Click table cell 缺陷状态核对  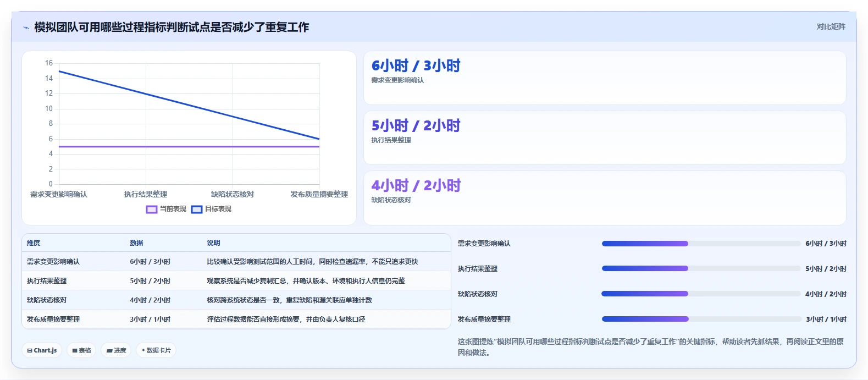click(x=47, y=300)
